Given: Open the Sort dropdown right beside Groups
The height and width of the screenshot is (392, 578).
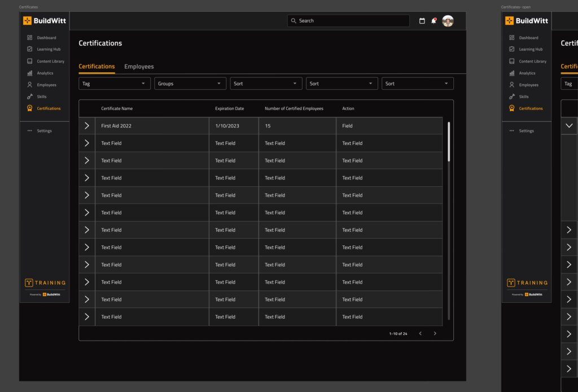Looking at the screenshot, I should coord(266,83).
